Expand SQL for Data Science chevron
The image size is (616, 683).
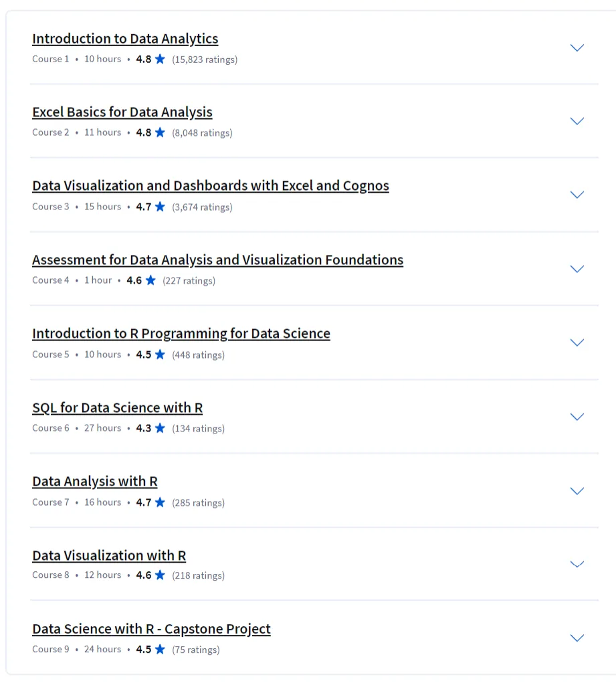pos(577,416)
